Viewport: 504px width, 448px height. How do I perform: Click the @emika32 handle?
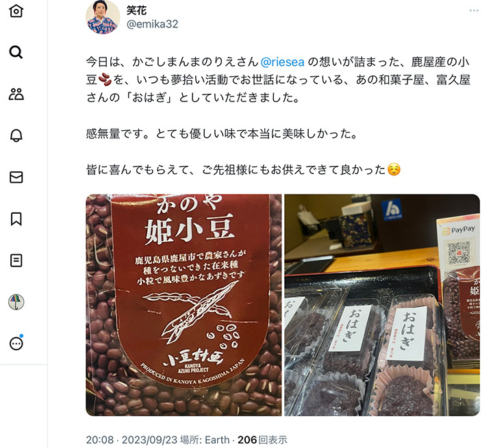pyautogui.click(x=152, y=24)
